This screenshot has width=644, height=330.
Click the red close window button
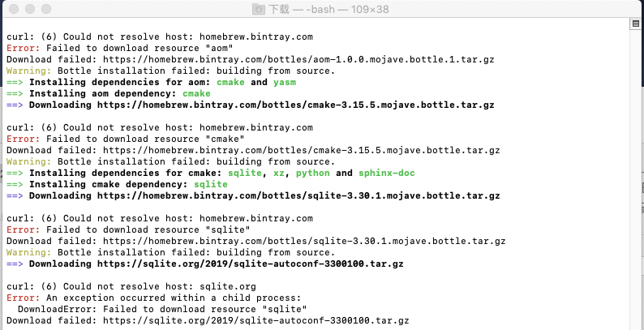(14, 9)
